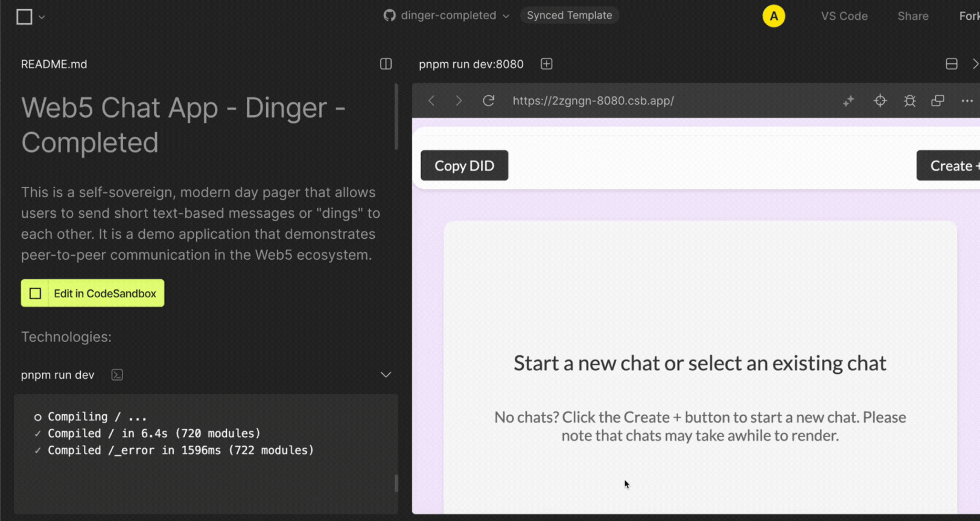Add a new tab with plus icon

pyautogui.click(x=547, y=64)
